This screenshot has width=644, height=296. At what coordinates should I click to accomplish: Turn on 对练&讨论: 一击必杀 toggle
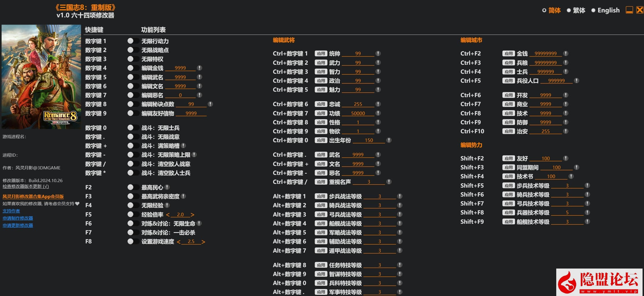(x=133, y=232)
